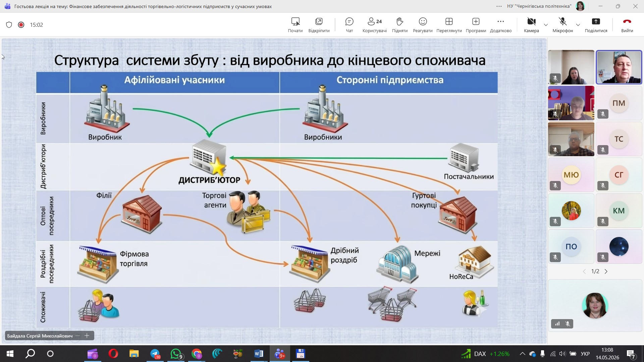Open the Почати presentation button
Screen dimensions: 644x362
[295, 25]
